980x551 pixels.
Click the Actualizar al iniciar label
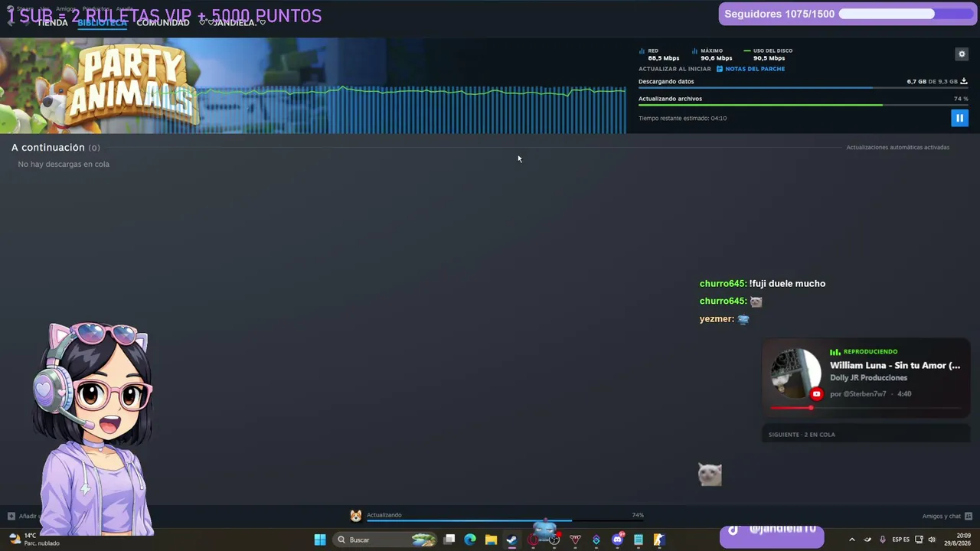point(675,69)
